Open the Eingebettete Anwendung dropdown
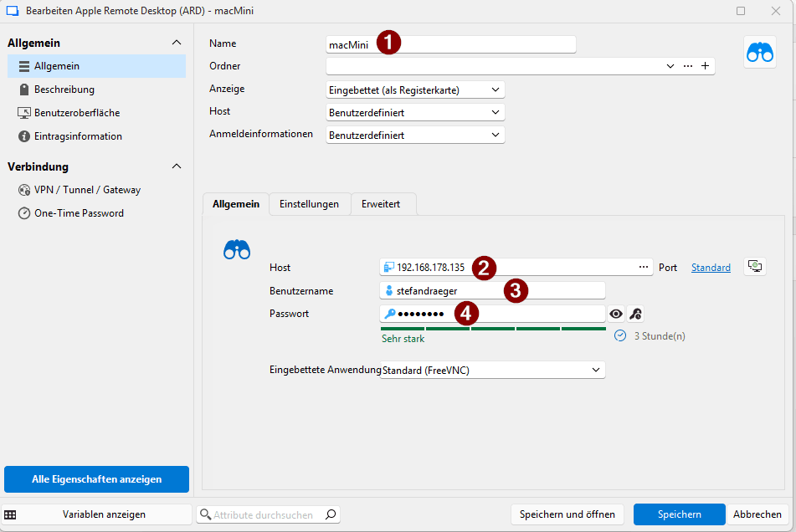Screen dimensions: 796x532 [x=492, y=370]
